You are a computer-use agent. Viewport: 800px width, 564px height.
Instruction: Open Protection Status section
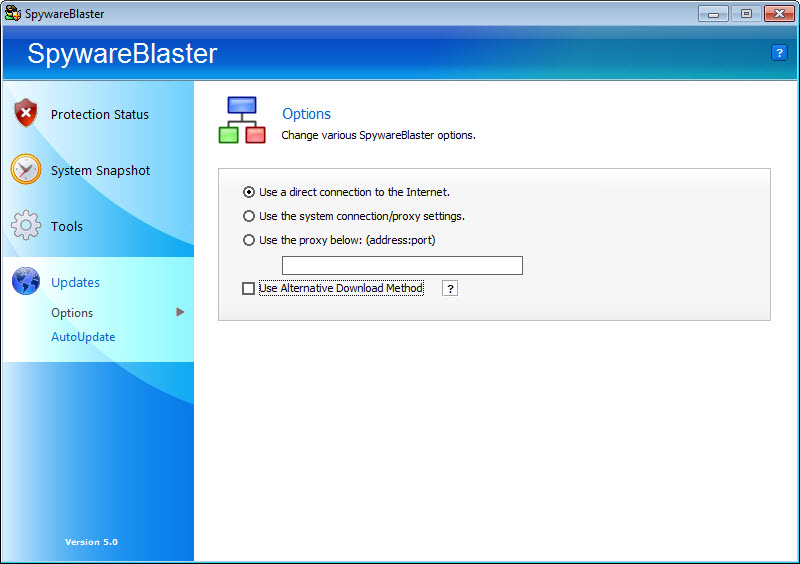[100, 114]
